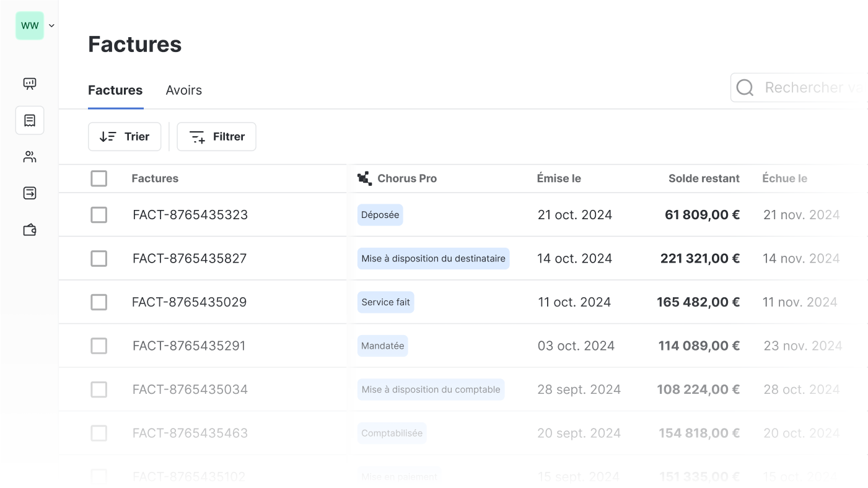Open the clients people icon

pyautogui.click(x=30, y=156)
